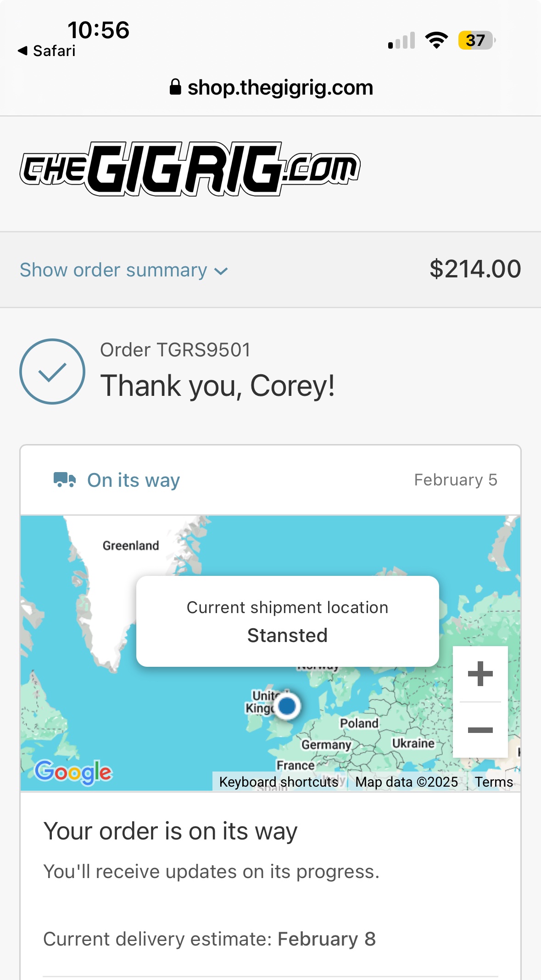The height and width of the screenshot is (980, 541).
Task: Tap the Wi-Fi status icon
Action: pos(436,40)
